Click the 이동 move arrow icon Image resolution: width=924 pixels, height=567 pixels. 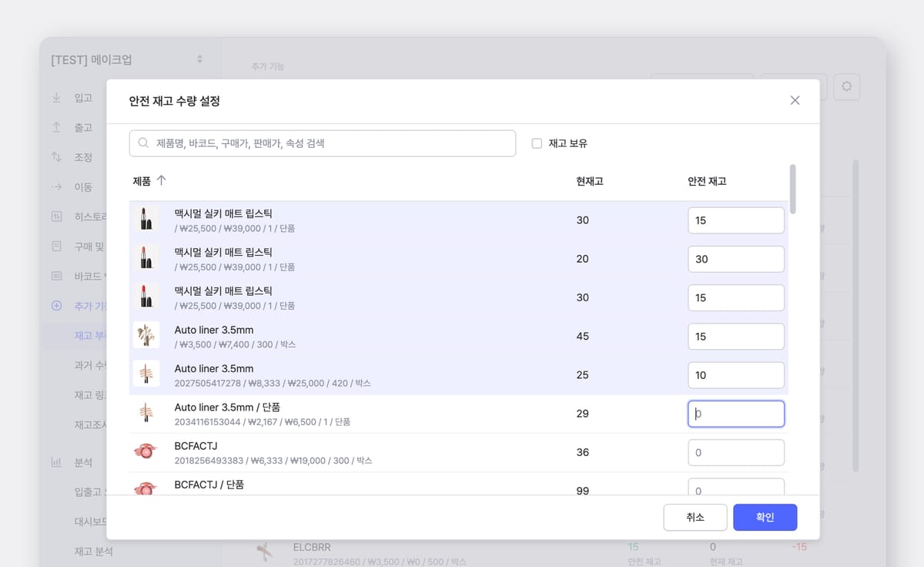pyautogui.click(x=56, y=186)
